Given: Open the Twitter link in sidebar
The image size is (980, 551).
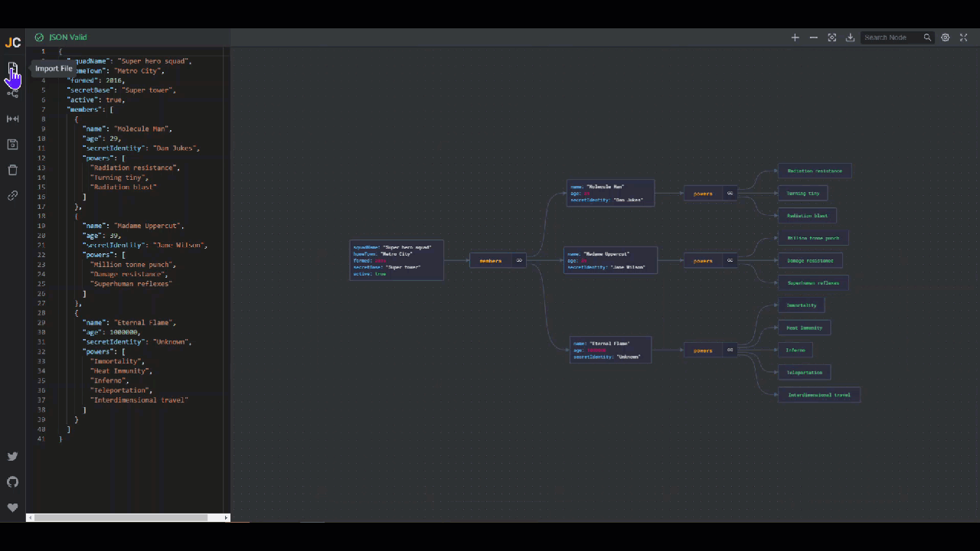Looking at the screenshot, I should 12,457.
